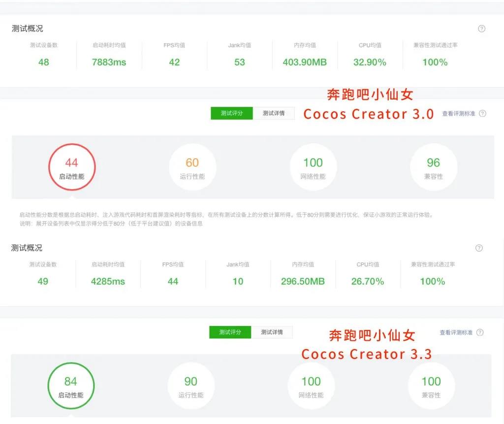Click the 内存均值 value 403.90MB
This screenshot has width=504, height=424.
click(305, 62)
